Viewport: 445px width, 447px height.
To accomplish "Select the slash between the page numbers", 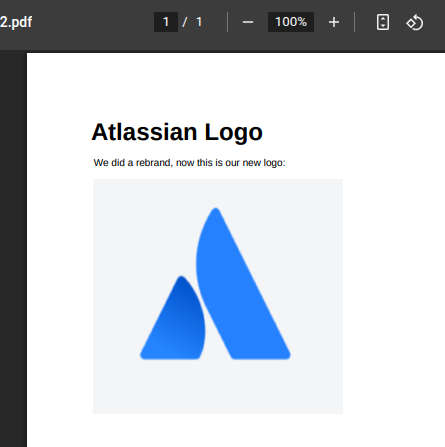I will coord(185,22).
